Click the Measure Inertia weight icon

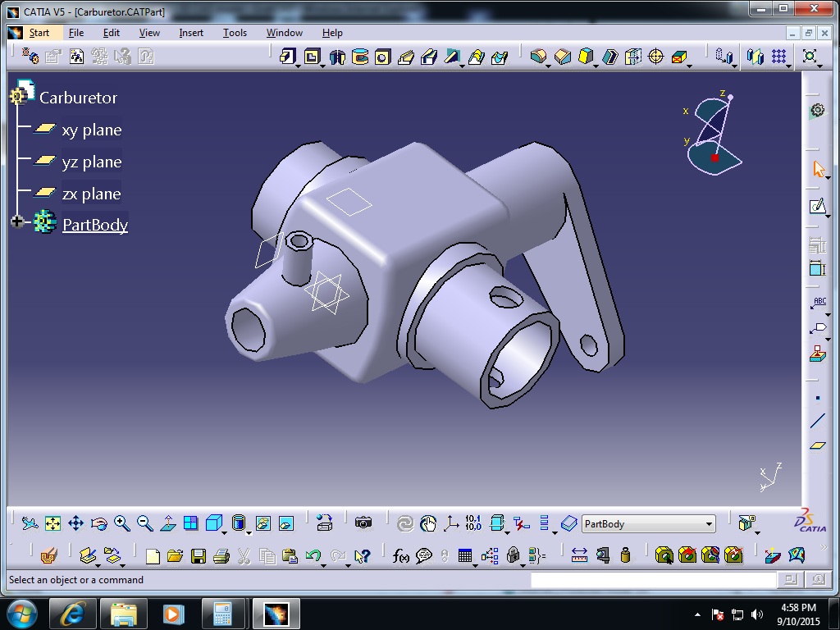[625, 555]
